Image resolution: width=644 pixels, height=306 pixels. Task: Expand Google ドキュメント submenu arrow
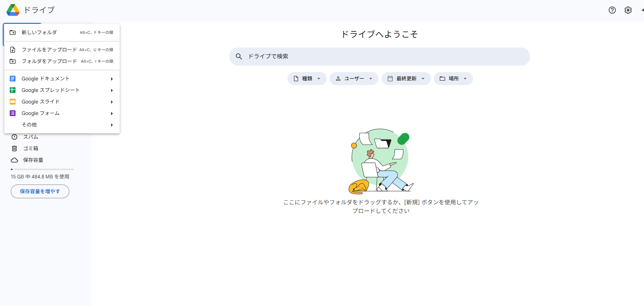pyautogui.click(x=112, y=79)
